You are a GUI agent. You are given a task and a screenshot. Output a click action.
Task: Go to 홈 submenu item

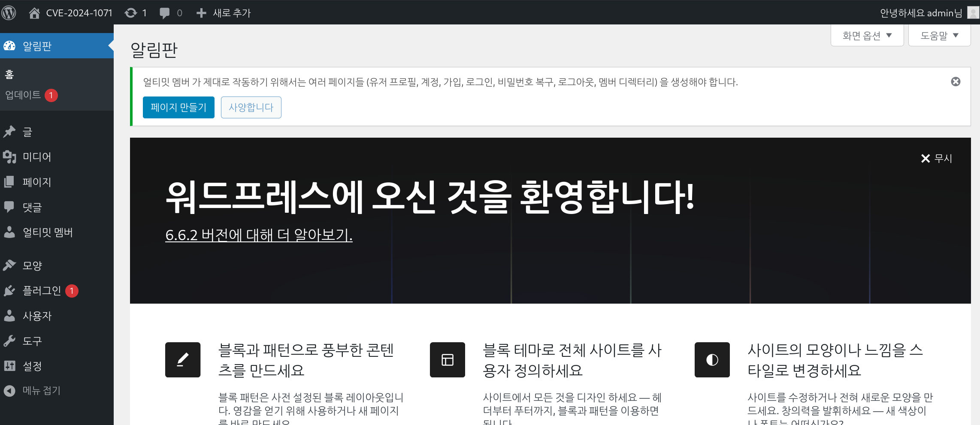[x=9, y=74]
